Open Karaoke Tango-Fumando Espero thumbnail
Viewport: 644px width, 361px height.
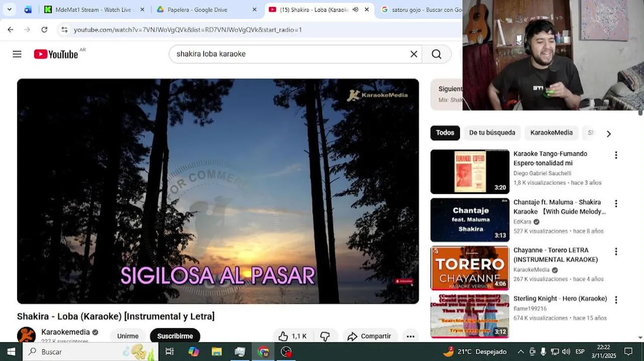[x=470, y=171]
